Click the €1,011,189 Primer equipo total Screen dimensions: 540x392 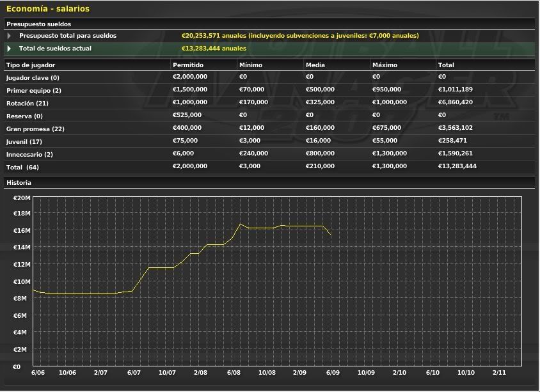pos(456,90)
